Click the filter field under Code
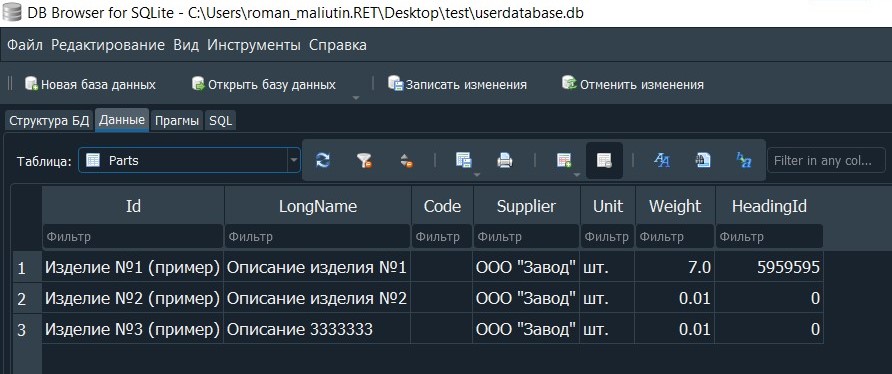The height and width of the screenshot is (374, 892). (x=442, y=237)
